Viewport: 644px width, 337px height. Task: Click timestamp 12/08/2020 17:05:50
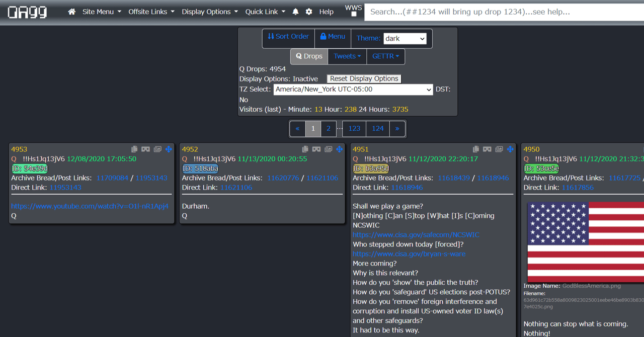(102, 159)
